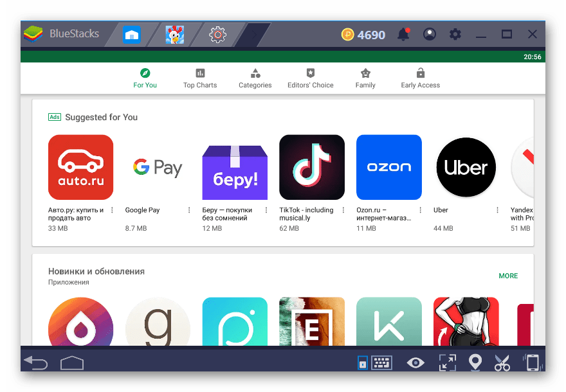Open the new tab arrow tab

coord(254,35)
